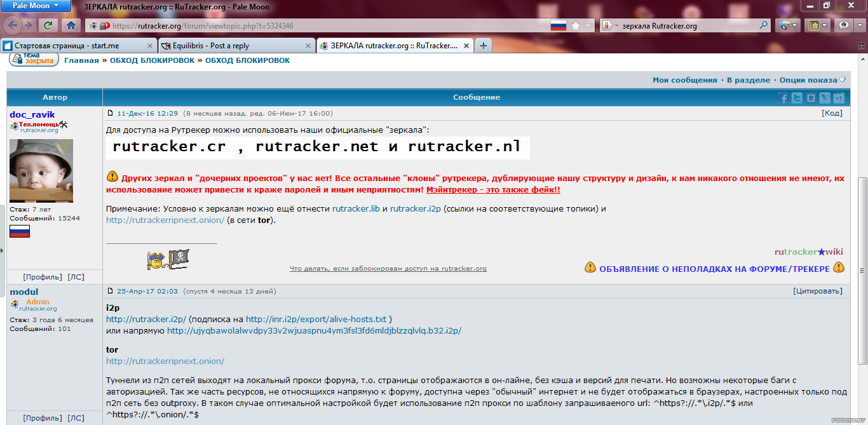
Task: Switch to 'Equilibris - Post a reply' tab
Action: [x=236, y=46]
